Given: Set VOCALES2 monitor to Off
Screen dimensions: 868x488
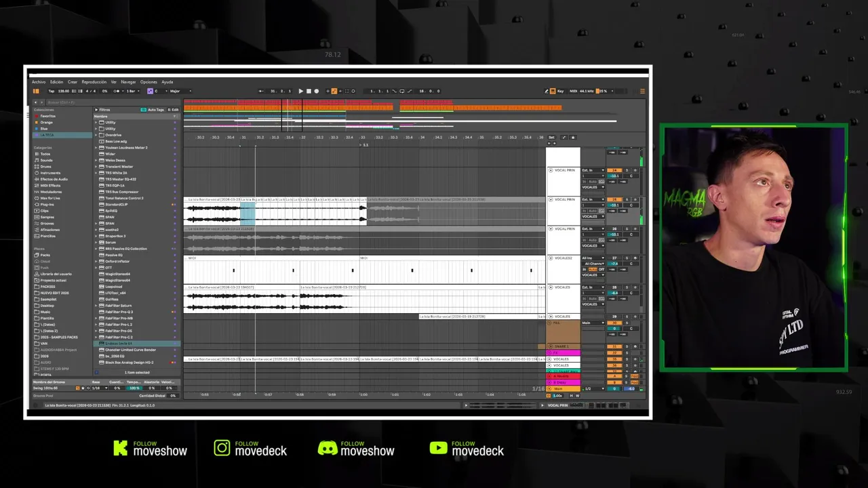Looking at the screenshot, I should 601,269.
